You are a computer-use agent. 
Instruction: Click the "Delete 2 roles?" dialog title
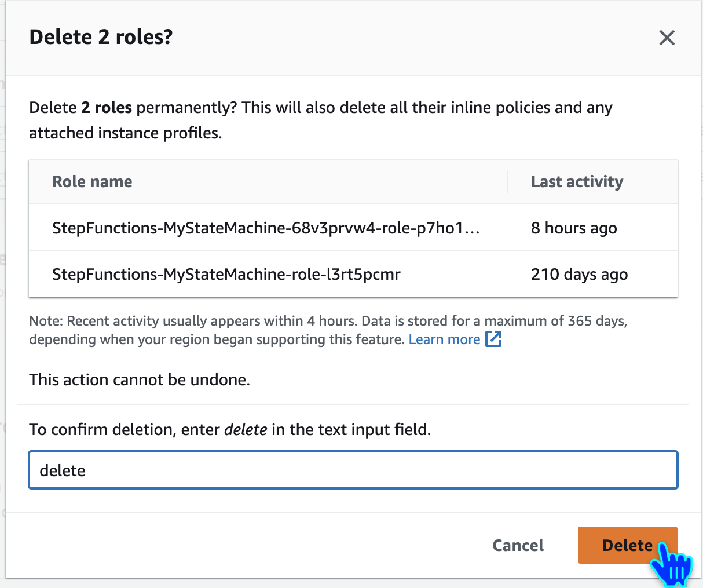pyautogui.click(x=101, y=38)
